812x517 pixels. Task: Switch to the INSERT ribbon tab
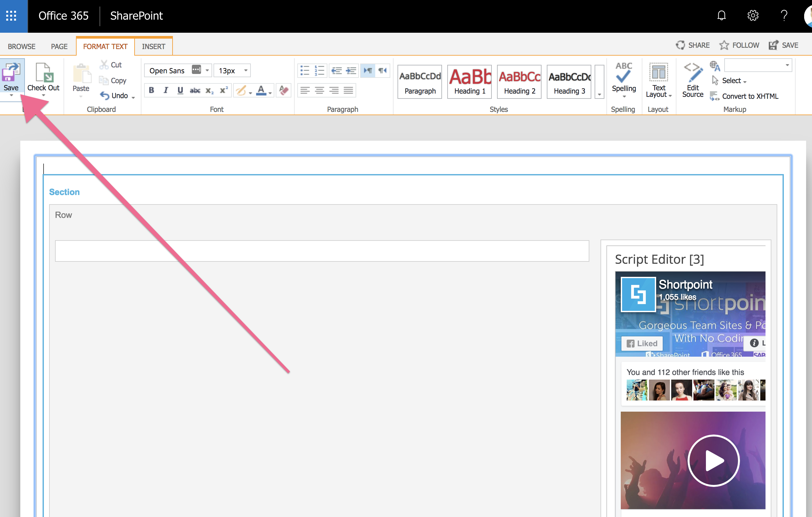click(154, 46)
